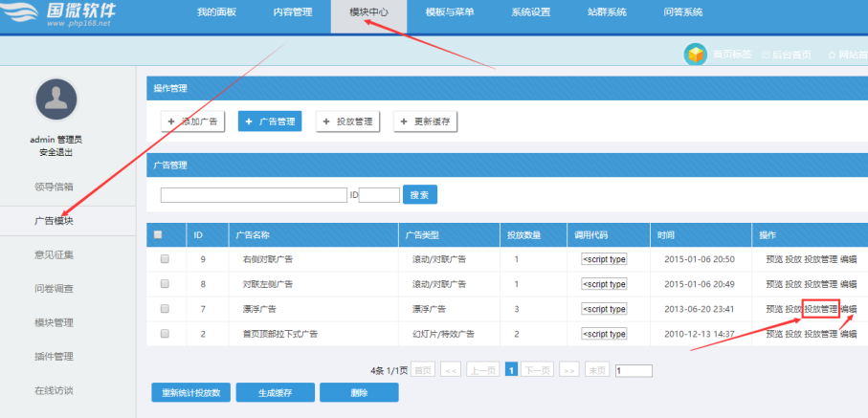This screenshot has height=418, width=868.
Task: Click the 生成缓存 button below table
Action: [275, 393]
